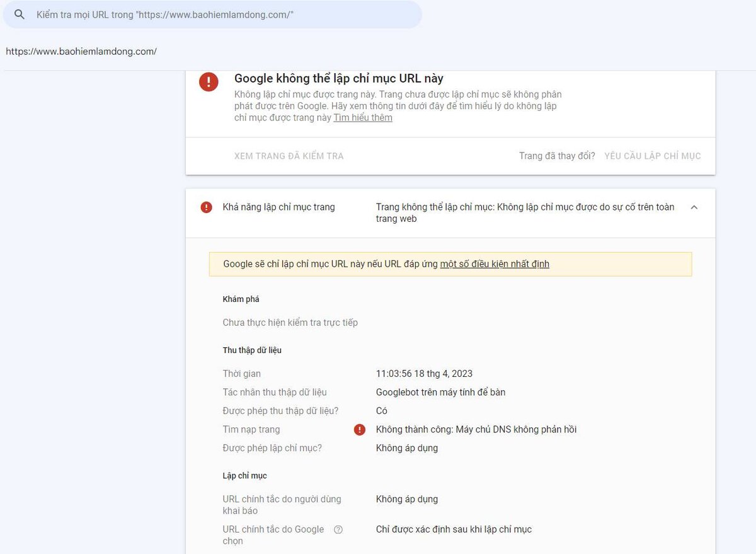Click 'YÊU CẦU LẬP CHỈ MỤC' button
Screen dimensions: 756x554
653,156
